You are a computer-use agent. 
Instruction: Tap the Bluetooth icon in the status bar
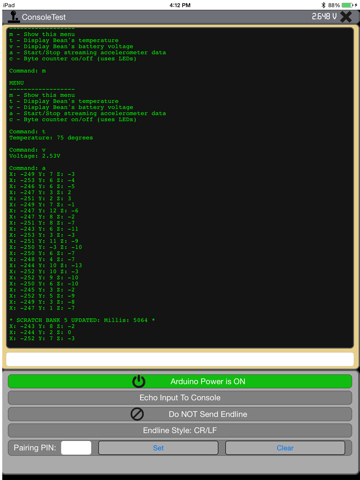[x=323, y=5]
